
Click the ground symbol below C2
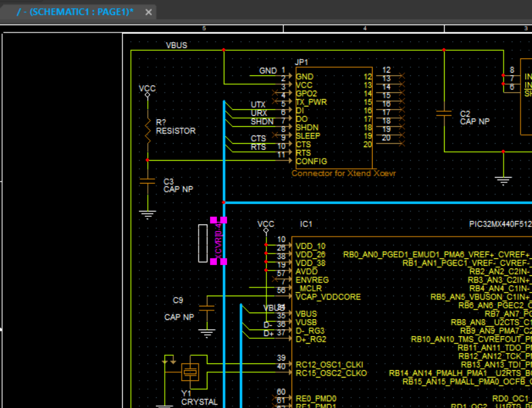503,181
